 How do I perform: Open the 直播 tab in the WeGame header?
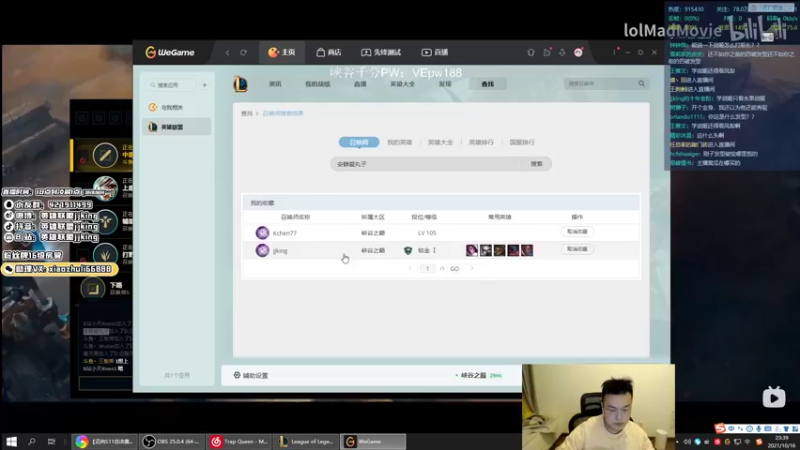coord(435,52)
